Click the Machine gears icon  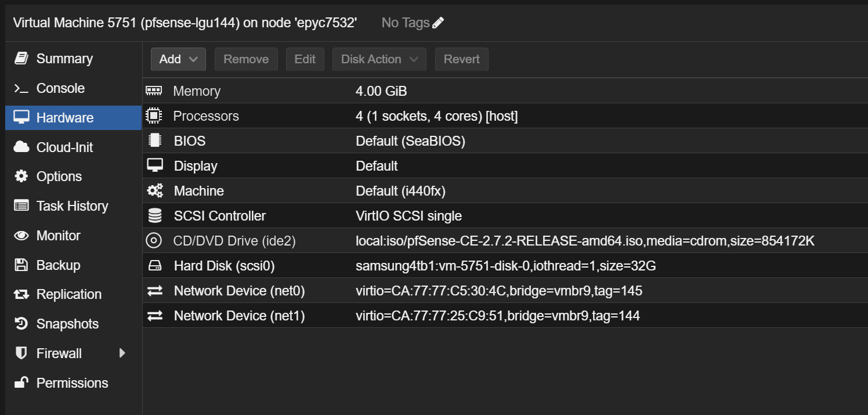[154, 190]
